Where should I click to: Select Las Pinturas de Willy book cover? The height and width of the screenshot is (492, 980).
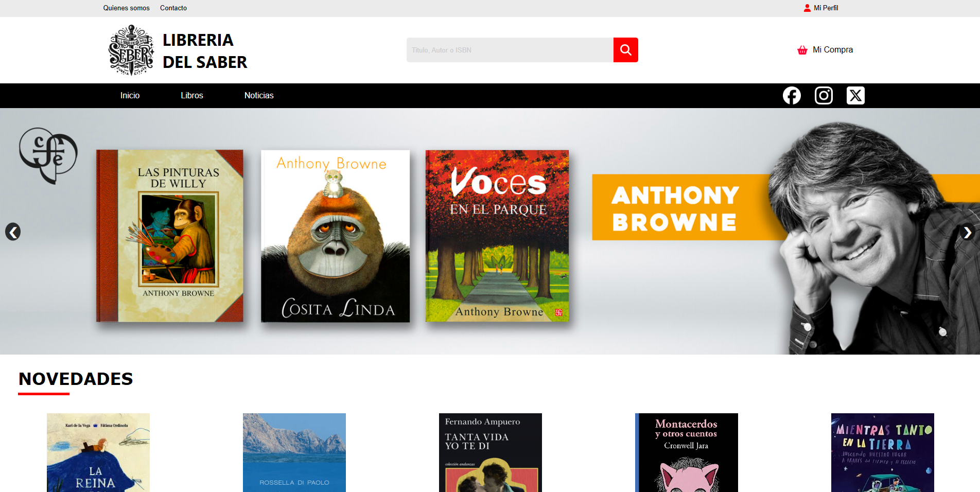170,236
